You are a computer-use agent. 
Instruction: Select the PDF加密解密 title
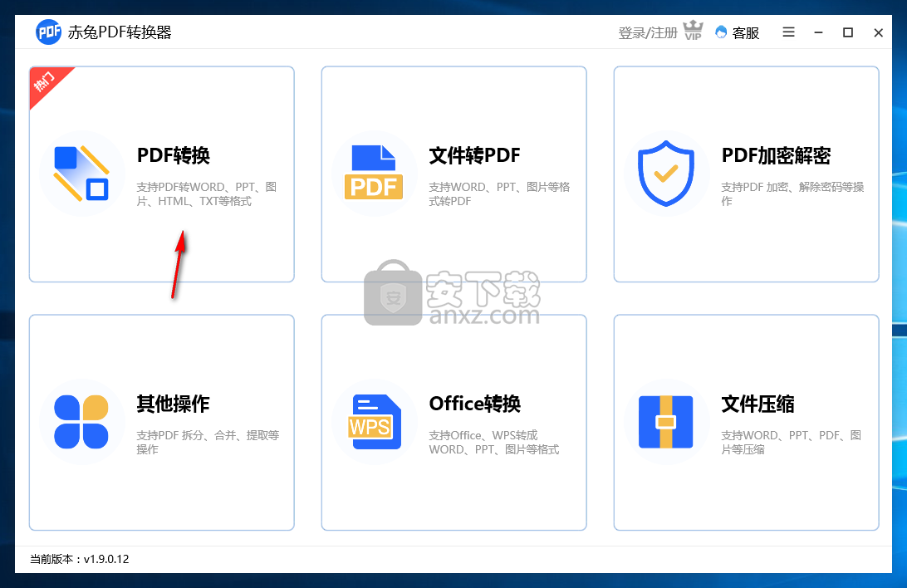pyautogui.click(x=776, y=155)
